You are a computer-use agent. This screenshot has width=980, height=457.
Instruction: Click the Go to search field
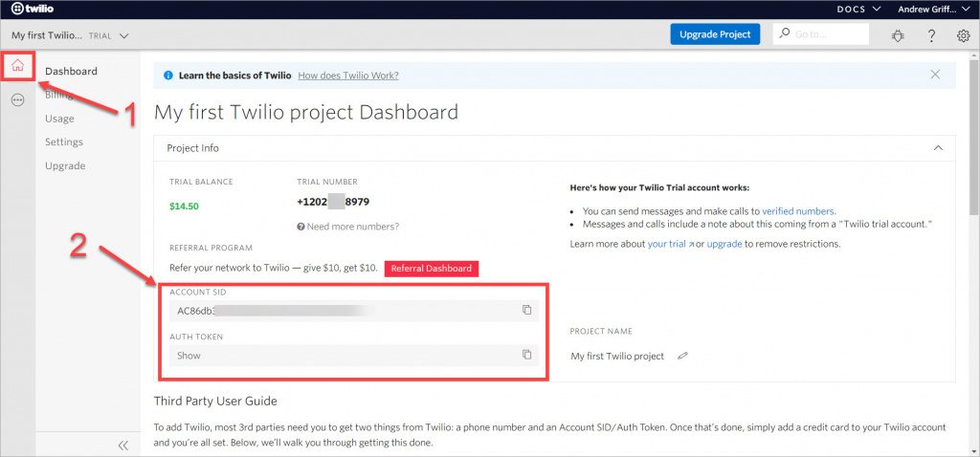pos(820,34)
